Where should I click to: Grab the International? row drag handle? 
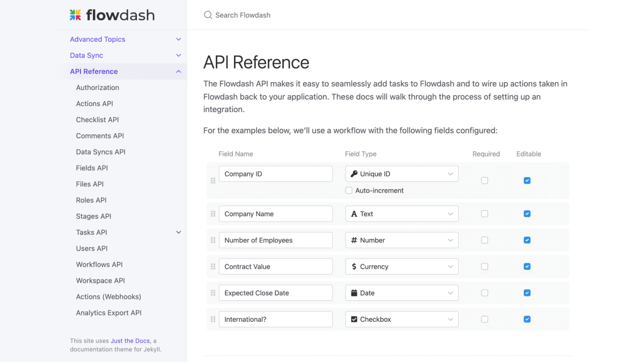213,319
